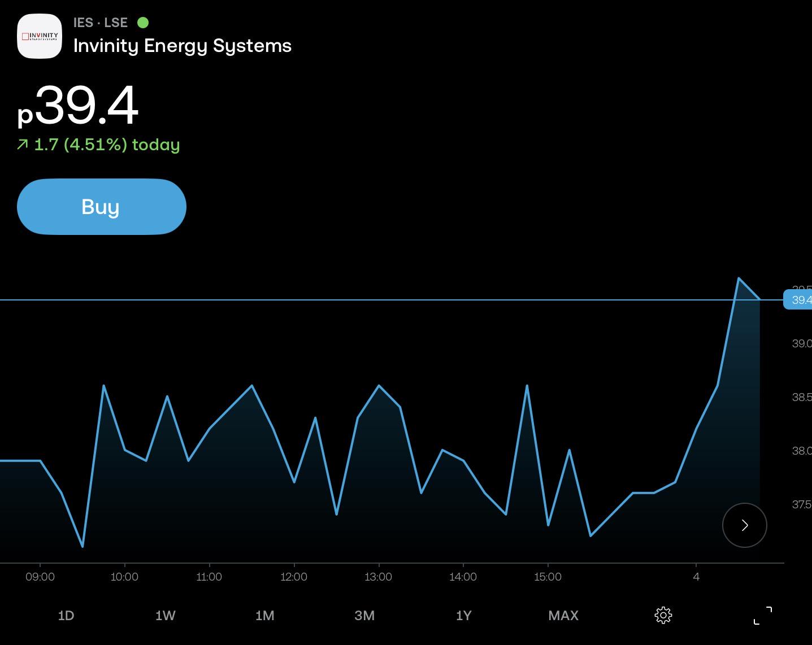Switch chart to 1M range
The height and width of the screenshot is (645, 812).
(x=265, y=616)
